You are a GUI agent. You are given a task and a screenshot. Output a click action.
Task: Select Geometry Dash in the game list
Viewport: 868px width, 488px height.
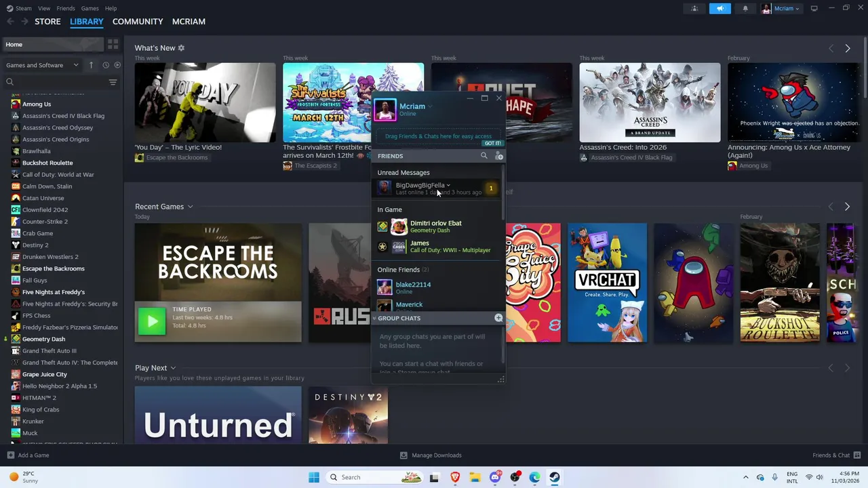pyautogui.click(x=43, y=339)
